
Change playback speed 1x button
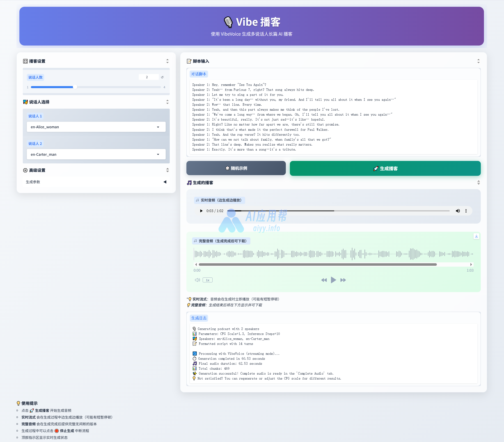click(x=207, y=280)
